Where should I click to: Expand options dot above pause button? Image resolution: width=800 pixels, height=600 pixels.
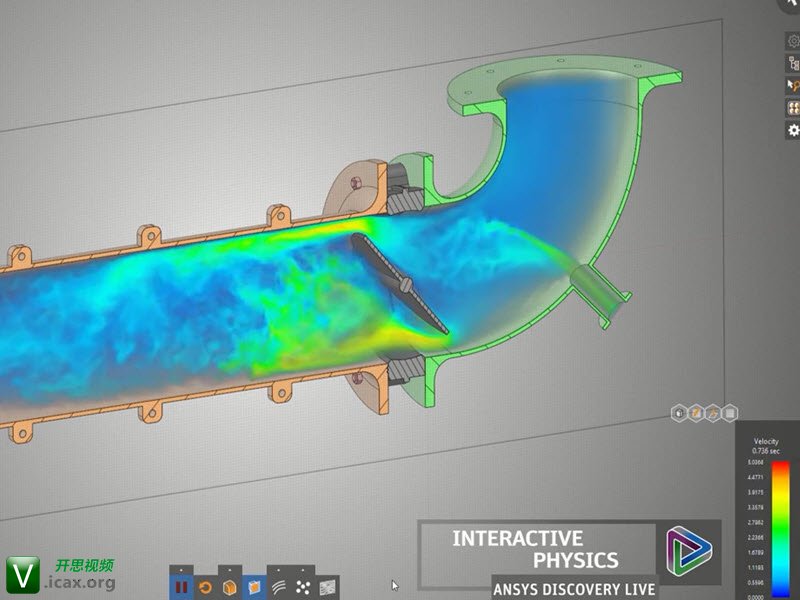(181, 570)
